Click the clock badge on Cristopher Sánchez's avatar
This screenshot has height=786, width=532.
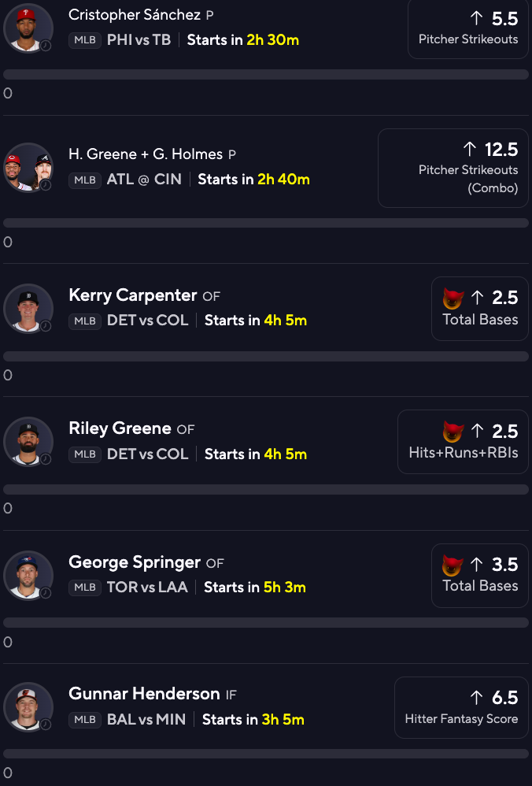(46, 46)
